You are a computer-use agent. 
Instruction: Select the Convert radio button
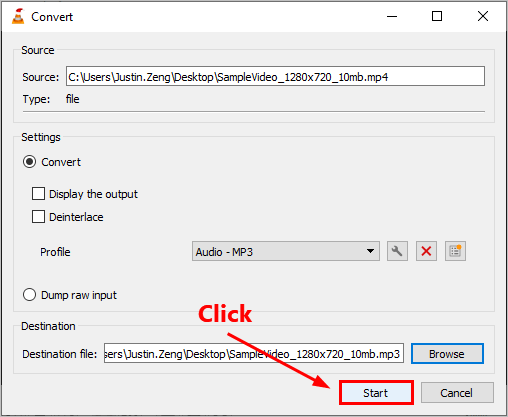29,162
